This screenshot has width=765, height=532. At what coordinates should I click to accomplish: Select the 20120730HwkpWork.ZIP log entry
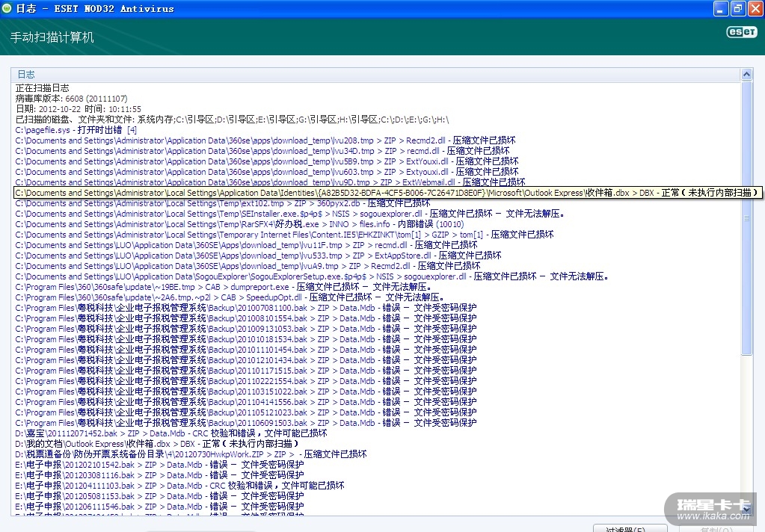click(x=191, y=454)
